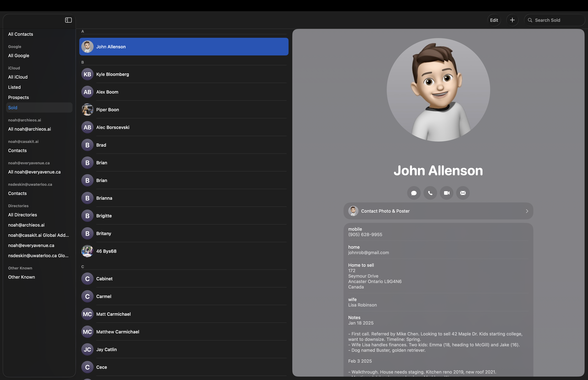Viewport: 588px width, 380px height.
Task: Click Piper Boon's contact photo
Action: click(x=87, y=110)
